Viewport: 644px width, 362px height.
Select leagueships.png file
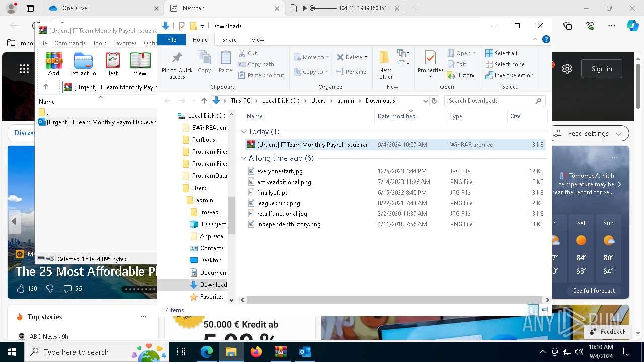pos(278,203)
